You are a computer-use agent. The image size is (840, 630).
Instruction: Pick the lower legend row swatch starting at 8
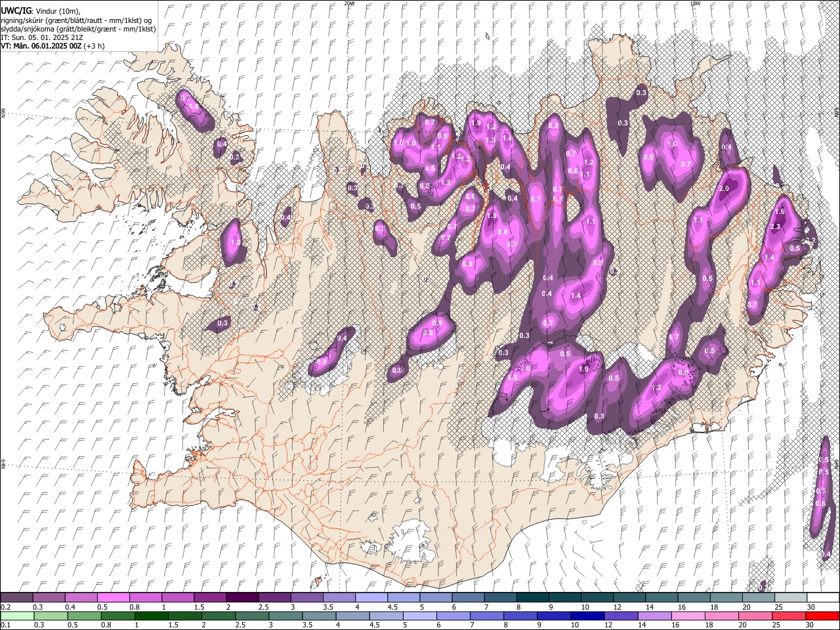click(x=520, y=616)
